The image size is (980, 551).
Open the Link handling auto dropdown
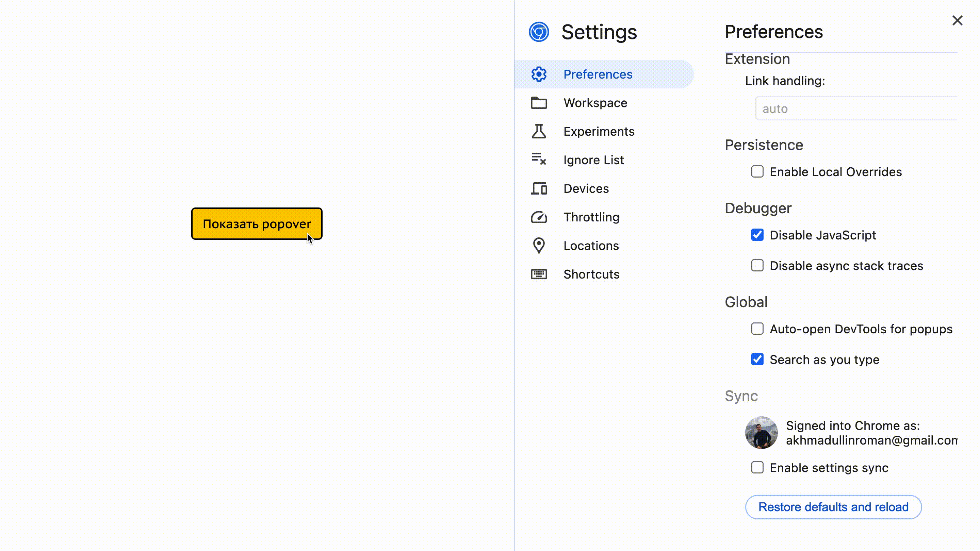[856, 109]
